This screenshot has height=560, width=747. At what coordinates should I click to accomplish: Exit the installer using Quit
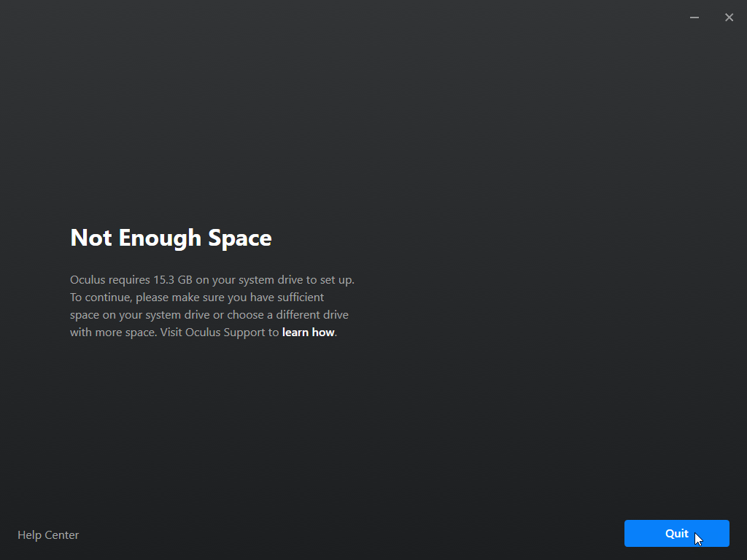tap(676, 533)
